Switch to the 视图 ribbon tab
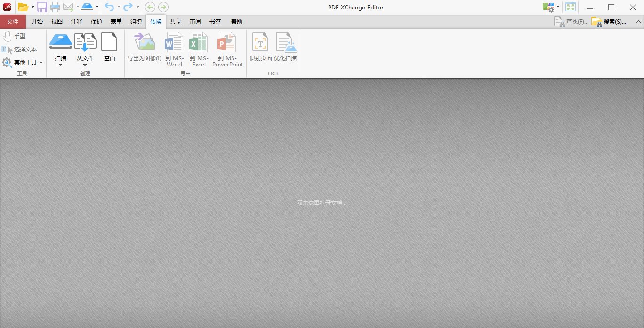Screen dimensions: 644x328 point(57,21)
